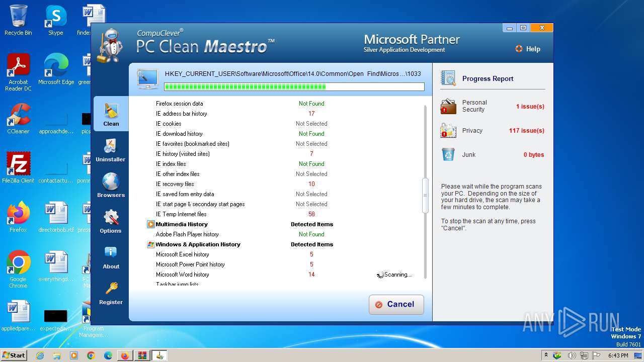This screenshot has height=362, width=644.
Task: Select the 'IE recovery files' row
Action: (284, 184)
